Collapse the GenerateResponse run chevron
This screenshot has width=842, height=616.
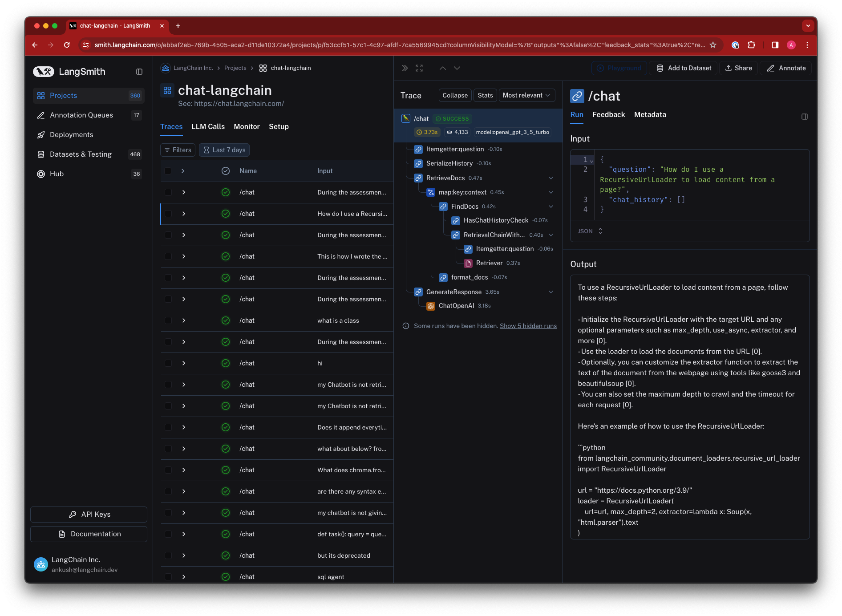pyautogui.click(x=551, y=292)
